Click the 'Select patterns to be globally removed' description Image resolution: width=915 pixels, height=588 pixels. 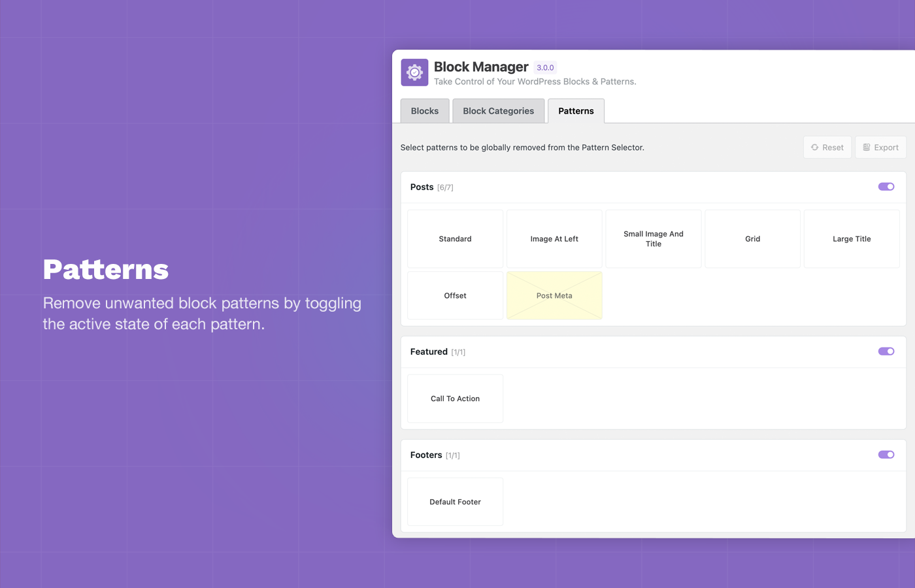[522, 148]
